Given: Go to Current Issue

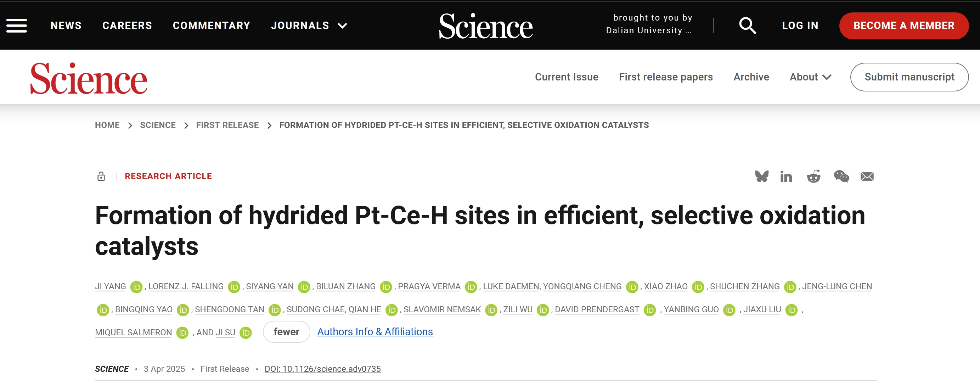Looking at the screenshot, I should click(x=566, y=77).
